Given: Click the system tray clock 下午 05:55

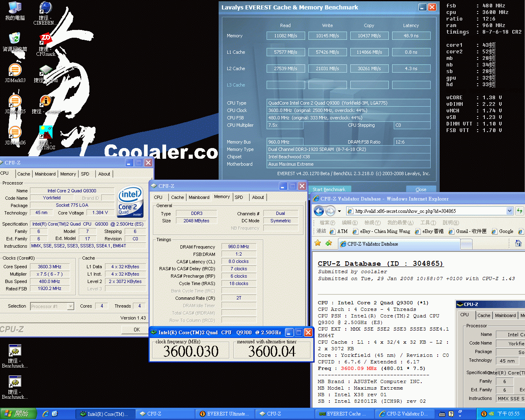Looking at the screenshot, I should pyautogui.click(x=508, y=414).
